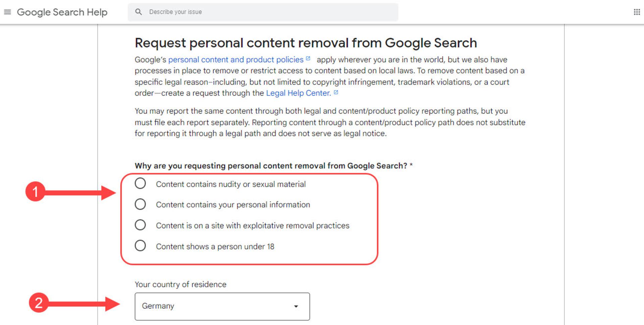Select 'Content contains your personal information'
The image size is (644, 325).
(x=140, y=204)
